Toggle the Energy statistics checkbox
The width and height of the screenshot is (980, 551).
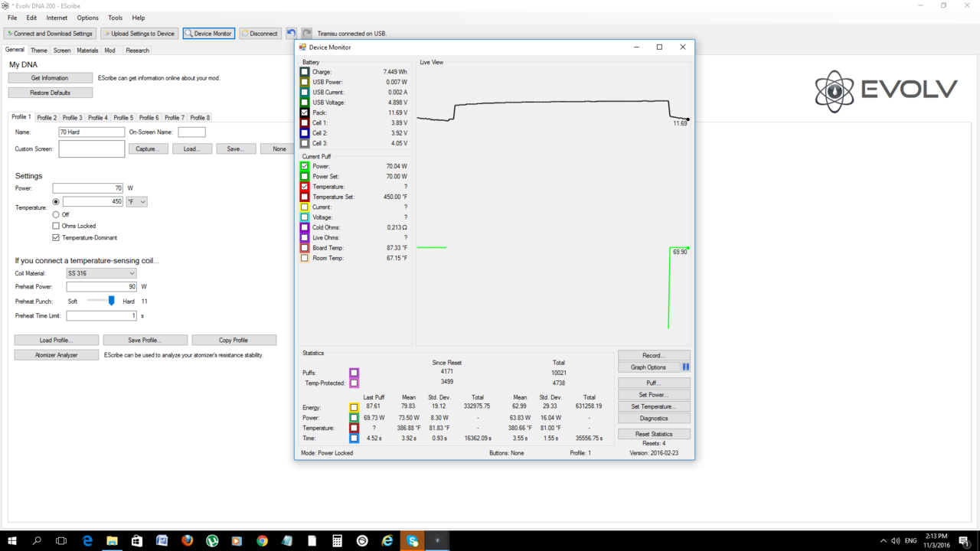[x=354, y=408]
